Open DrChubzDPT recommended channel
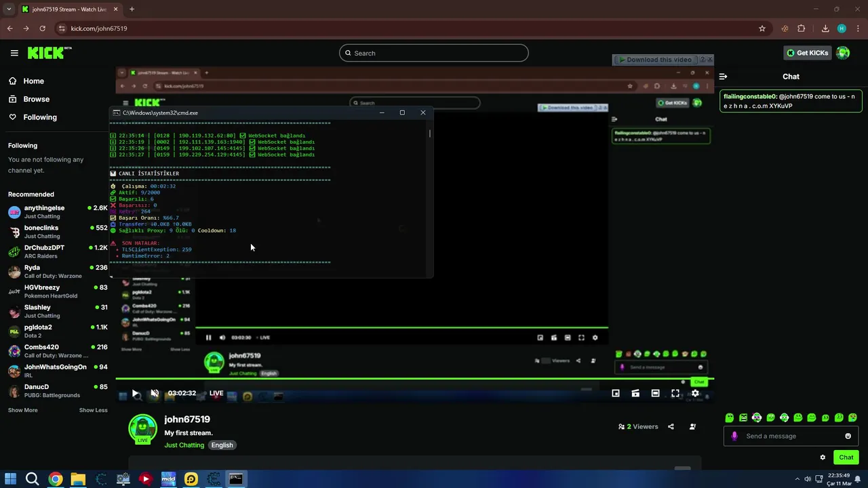 [58, 251]
